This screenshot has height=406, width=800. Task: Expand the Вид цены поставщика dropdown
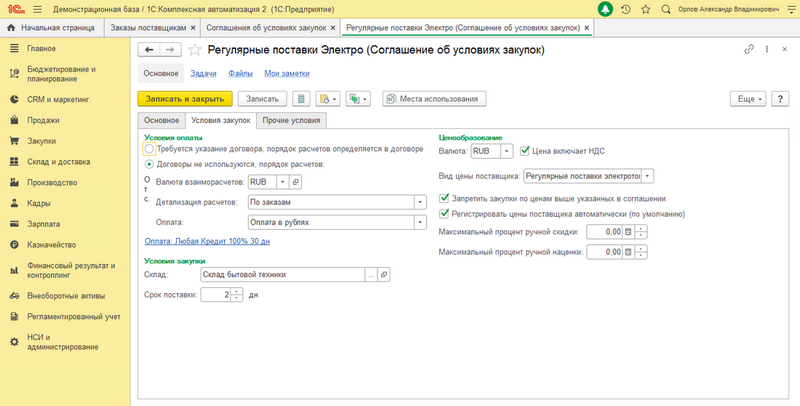click(x=647, y=176)
